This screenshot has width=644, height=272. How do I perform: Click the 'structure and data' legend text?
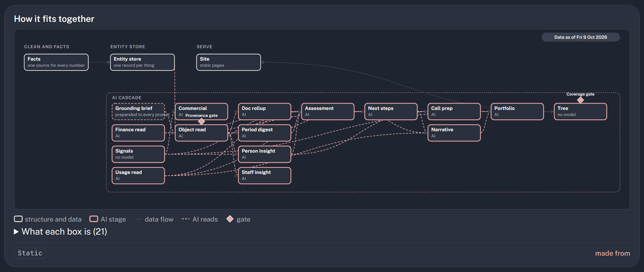53,219
